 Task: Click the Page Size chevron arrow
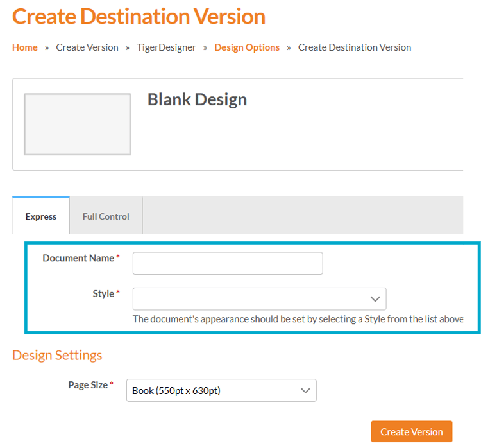[x=305, y=390]
